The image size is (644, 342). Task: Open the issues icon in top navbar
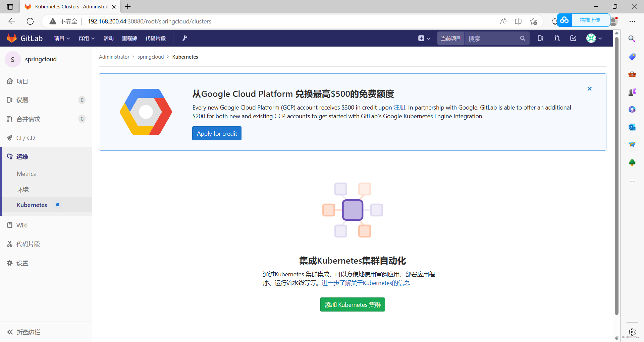pyautogui.click(x=540, y=38)
